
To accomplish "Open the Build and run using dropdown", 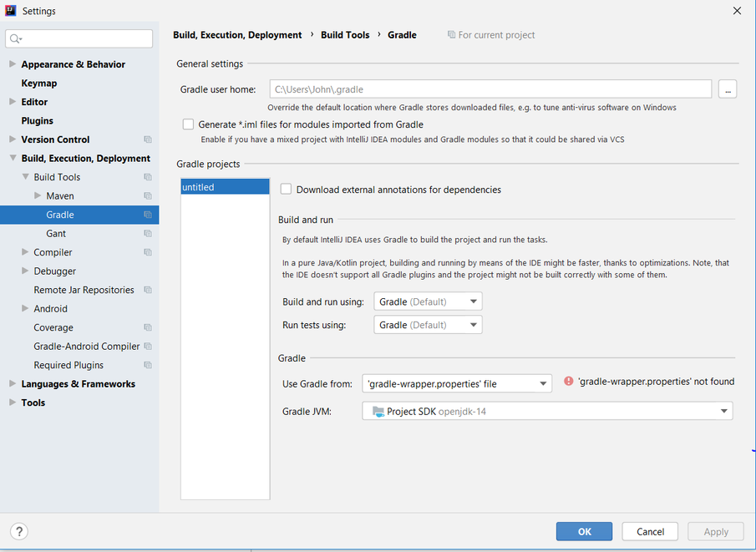I will tap(428, 301).
